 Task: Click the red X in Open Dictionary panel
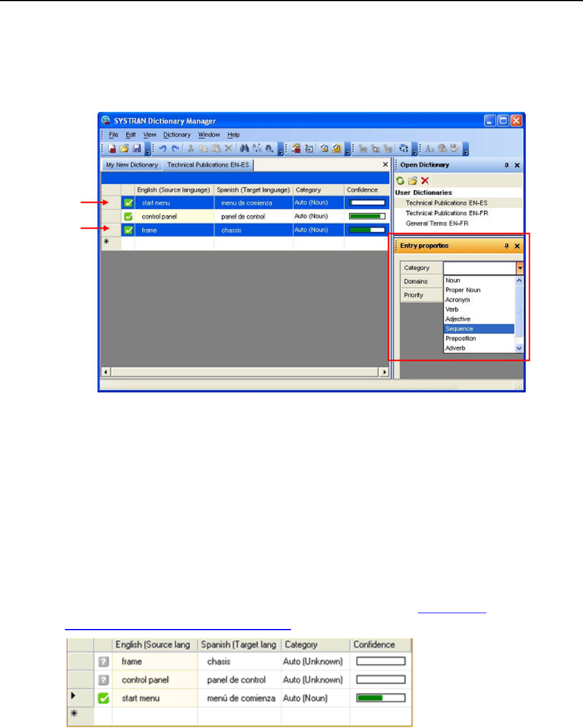425,180
